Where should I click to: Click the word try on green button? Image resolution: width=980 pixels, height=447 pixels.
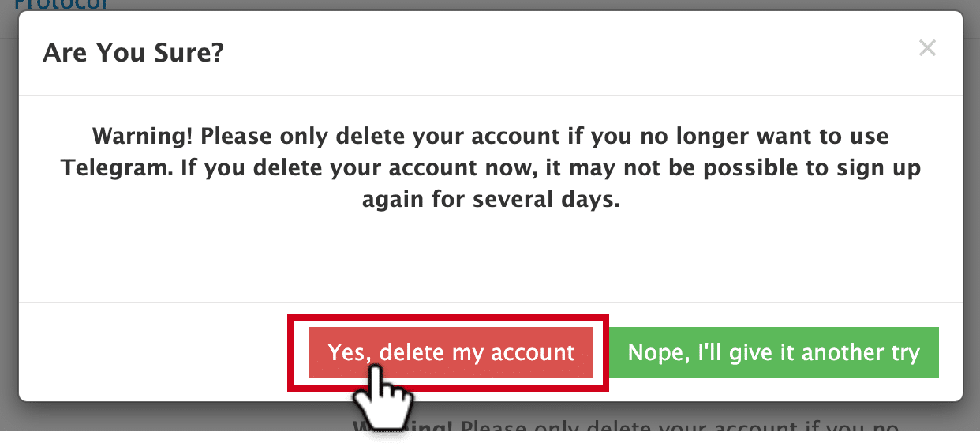[902, 353]
